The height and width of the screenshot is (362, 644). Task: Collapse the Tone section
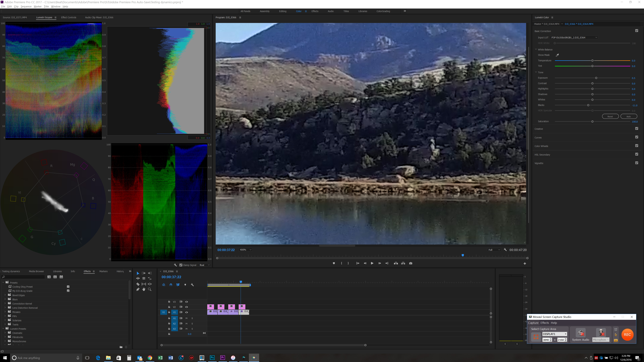[536, 72]
